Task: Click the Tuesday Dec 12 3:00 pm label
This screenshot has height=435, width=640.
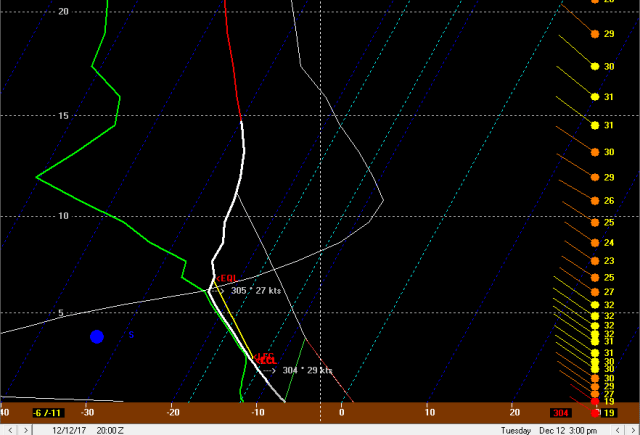Action: pos(549,430)
